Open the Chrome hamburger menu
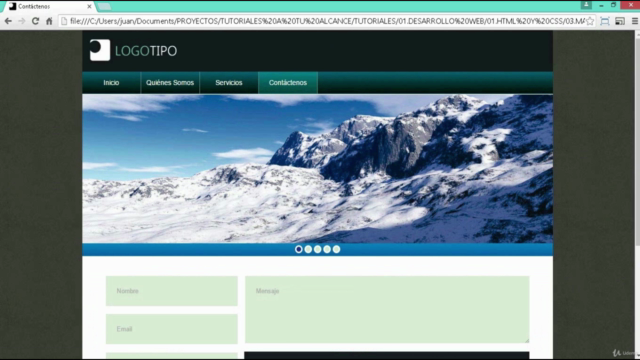Viewport: 640px width, 360px height. (x=635, y=21)
